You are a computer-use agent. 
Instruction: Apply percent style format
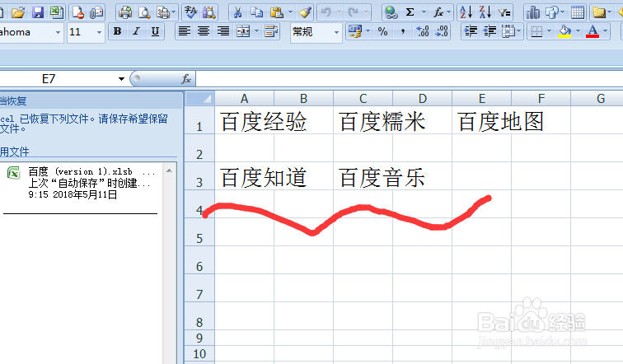(x=382, y=31)
